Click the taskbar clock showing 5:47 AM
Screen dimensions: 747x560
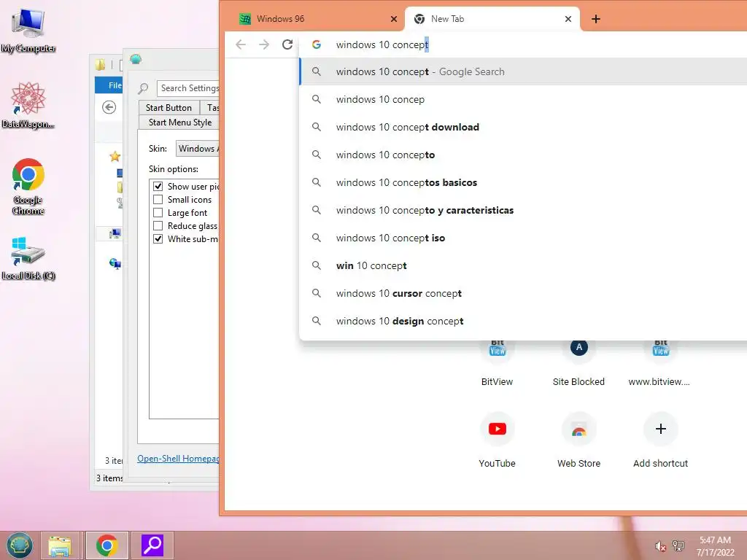(x=715, y=546)
